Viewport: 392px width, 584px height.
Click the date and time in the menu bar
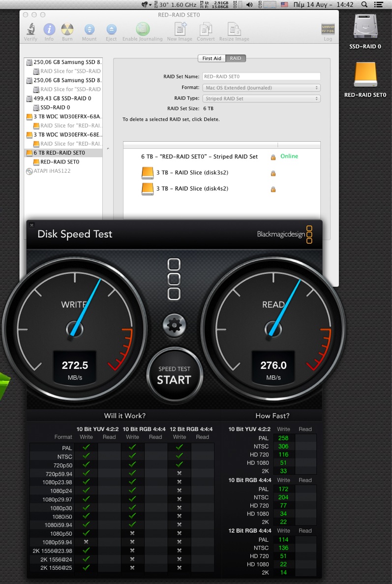(x=323, y=4)
